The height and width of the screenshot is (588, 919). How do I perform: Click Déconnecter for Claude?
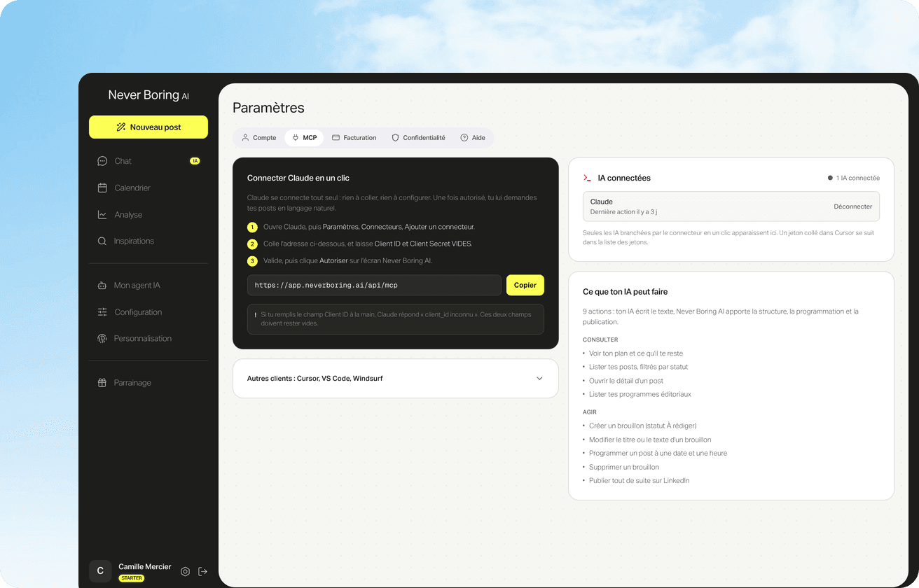point(853,206)
